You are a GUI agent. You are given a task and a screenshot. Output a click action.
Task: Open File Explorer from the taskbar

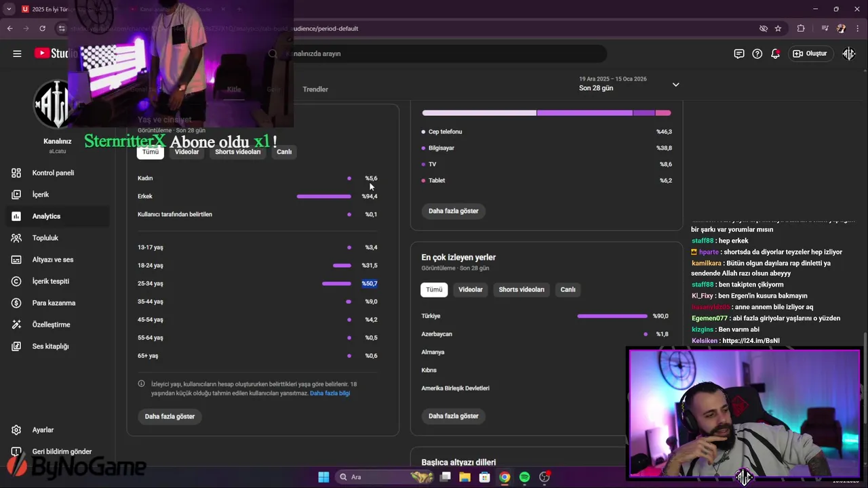pyautogui.click(x=465, y=477)
